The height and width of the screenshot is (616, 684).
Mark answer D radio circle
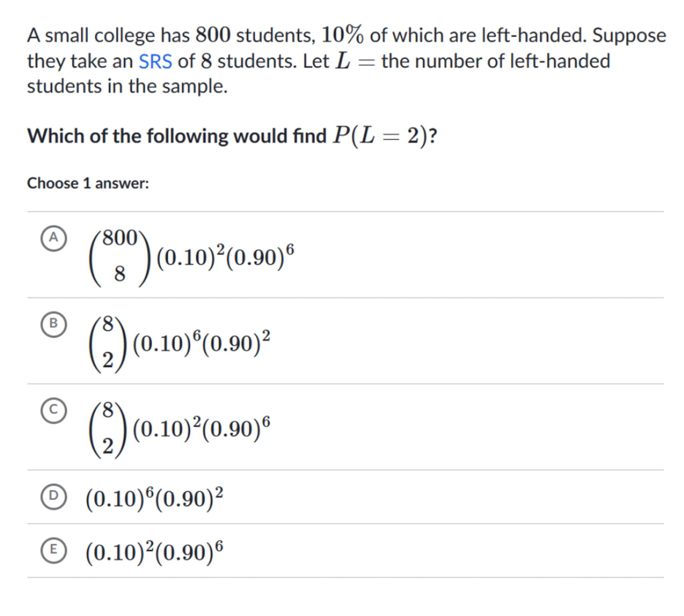[53, 496]
